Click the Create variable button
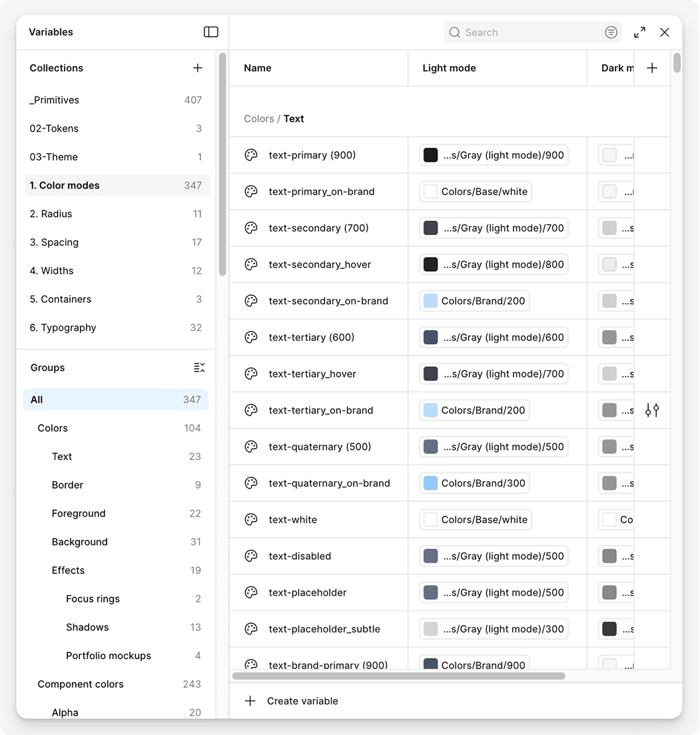Viewport: 700px width, 735px height. (292, 701)
